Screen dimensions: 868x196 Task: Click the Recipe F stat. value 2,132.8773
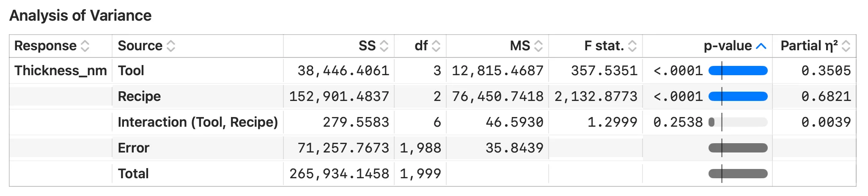coord(596,96)
